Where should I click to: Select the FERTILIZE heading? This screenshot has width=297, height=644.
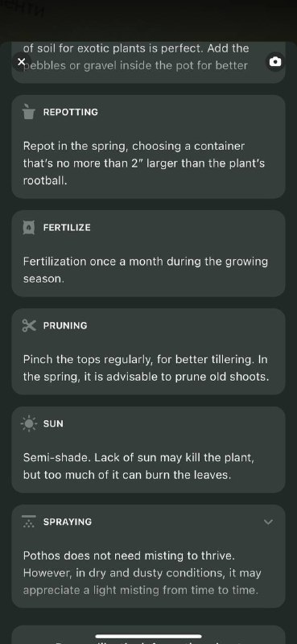[67, 228]
